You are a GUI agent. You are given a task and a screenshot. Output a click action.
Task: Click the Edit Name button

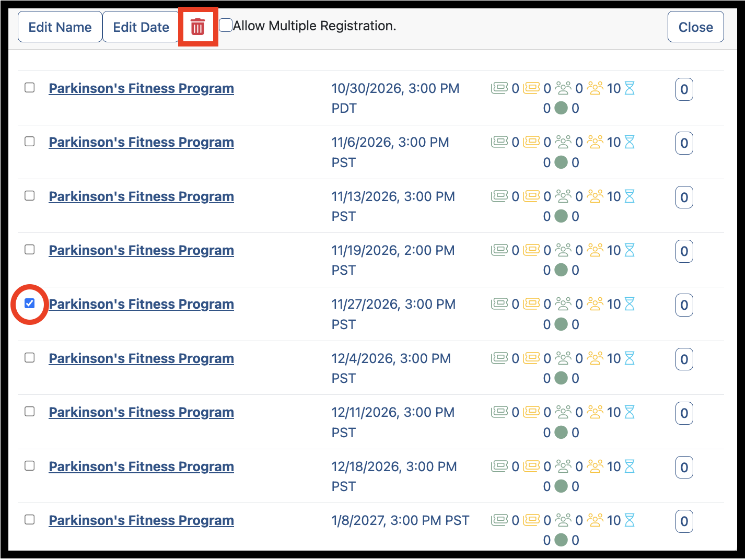coord(60,27)
